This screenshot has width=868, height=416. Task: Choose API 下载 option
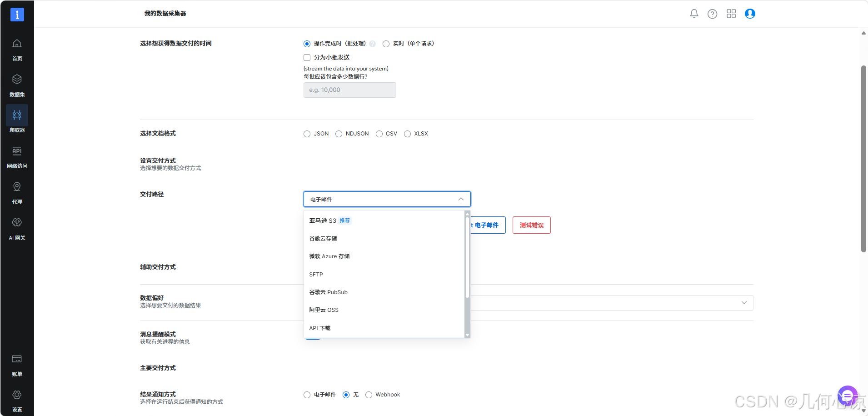click(x=384, y=328)
